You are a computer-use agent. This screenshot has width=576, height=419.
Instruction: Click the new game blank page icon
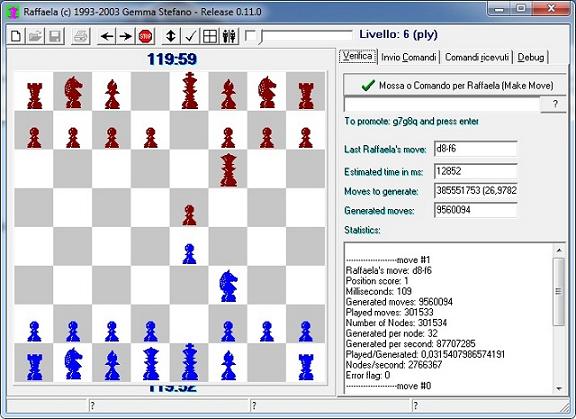[x=16, y=36]
